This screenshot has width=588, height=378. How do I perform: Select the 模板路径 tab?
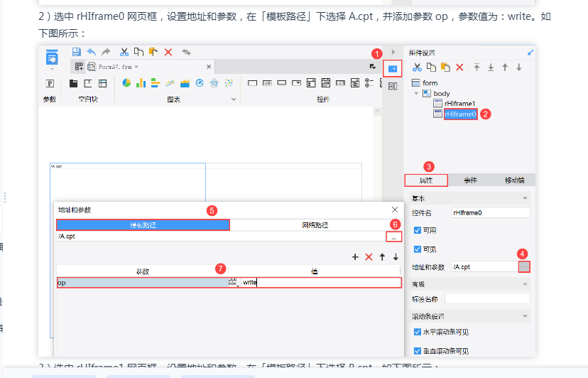click(x=143, y=225)
